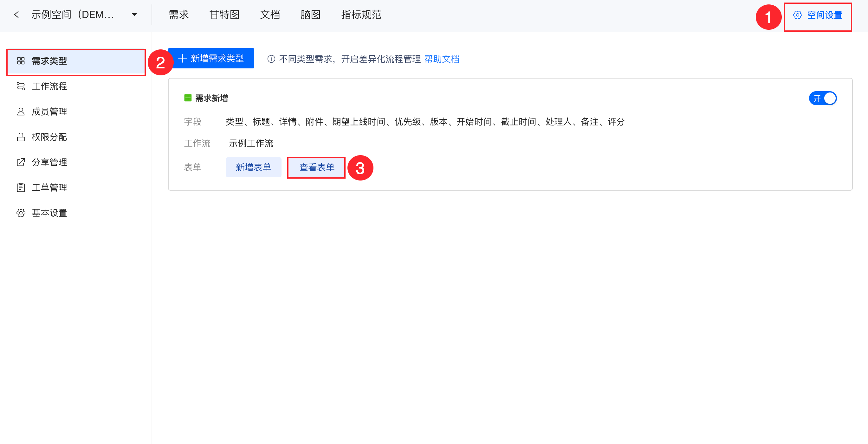Open the 指标规范 tab
This screenshot has height=444, width=868.
tap(361, 15)
